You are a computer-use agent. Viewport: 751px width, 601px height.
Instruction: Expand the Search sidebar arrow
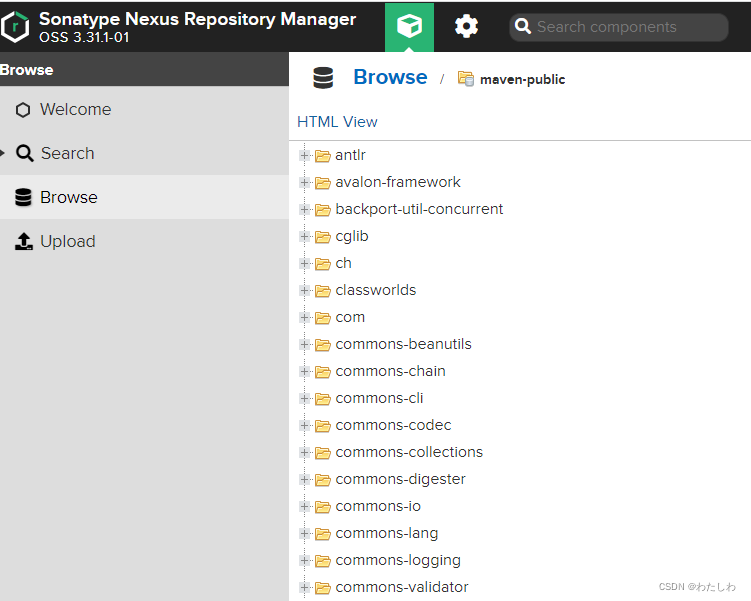pos(2,153)
